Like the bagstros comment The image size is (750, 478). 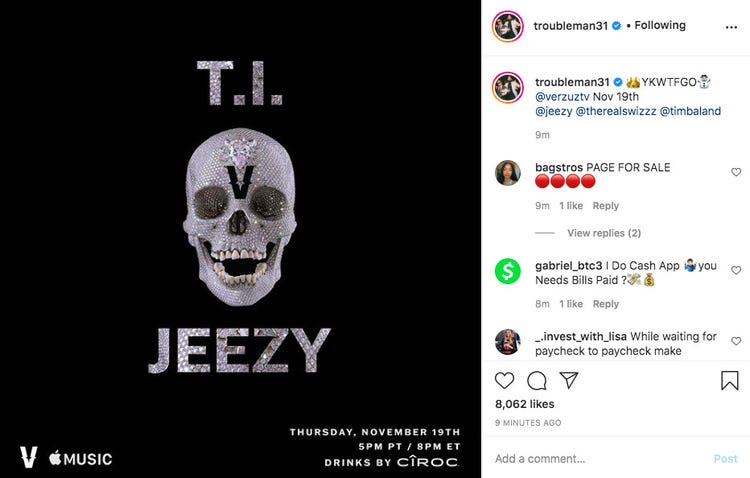pyautogui.click(x=736, y=172)
